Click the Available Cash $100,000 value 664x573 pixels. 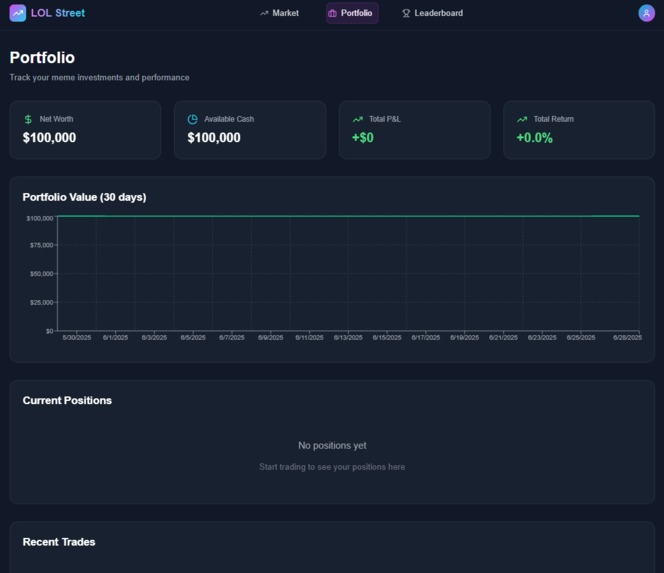[x=214, y=138]
